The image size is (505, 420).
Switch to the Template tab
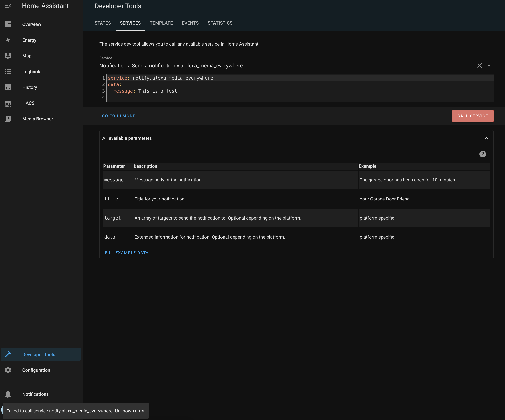point(161,23)
